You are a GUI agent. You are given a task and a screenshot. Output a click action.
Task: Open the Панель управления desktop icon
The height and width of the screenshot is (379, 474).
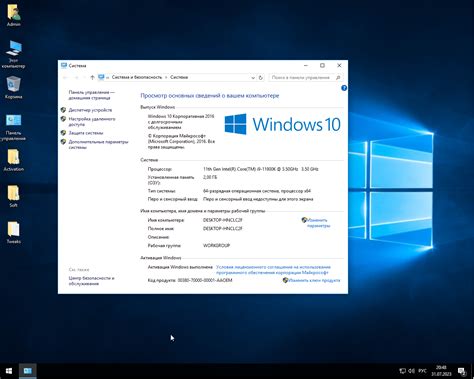coord(13,127)
